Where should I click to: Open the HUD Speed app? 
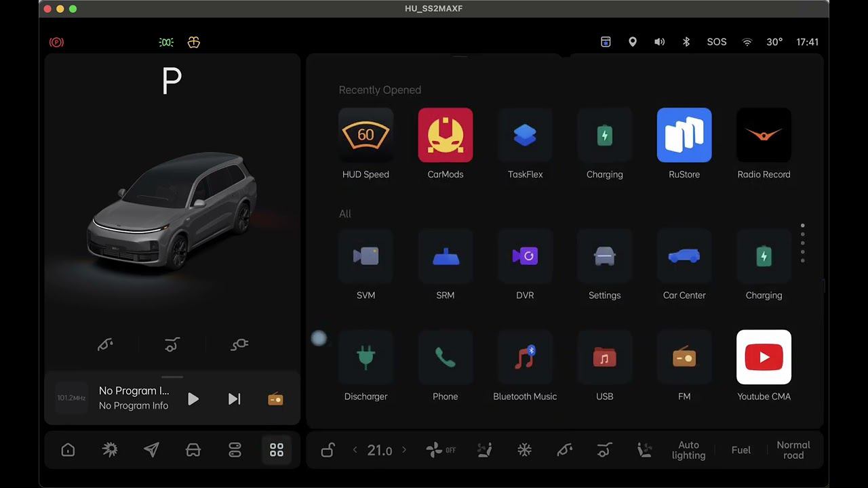pos(366,135)
